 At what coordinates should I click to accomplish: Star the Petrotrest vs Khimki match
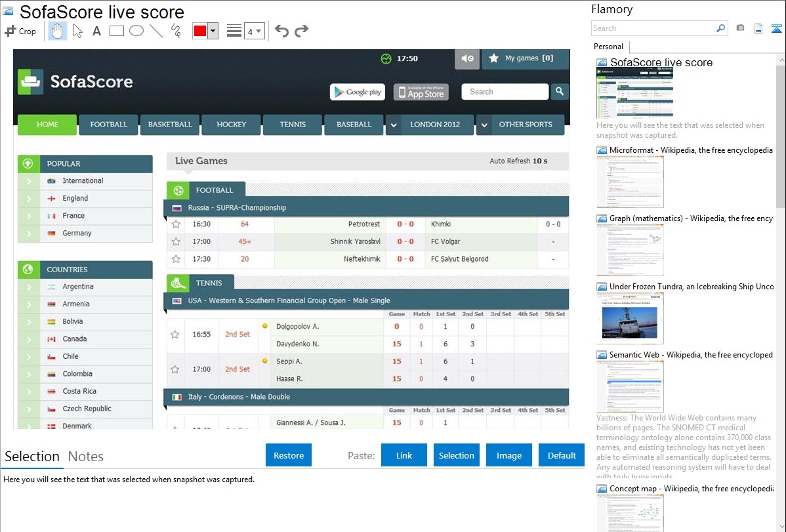(x=176, y=224)
